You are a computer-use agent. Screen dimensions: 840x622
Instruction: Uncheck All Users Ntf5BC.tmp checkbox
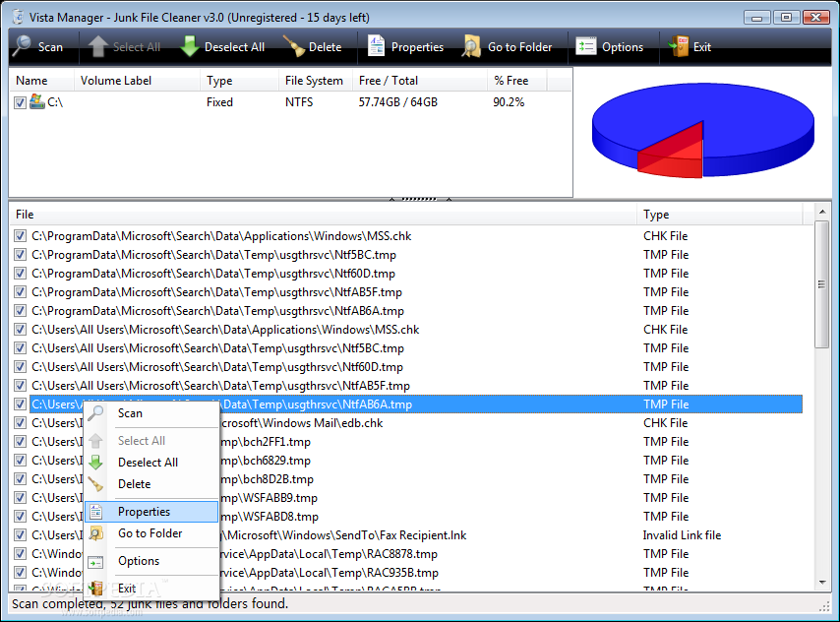(x=20, y=348)
